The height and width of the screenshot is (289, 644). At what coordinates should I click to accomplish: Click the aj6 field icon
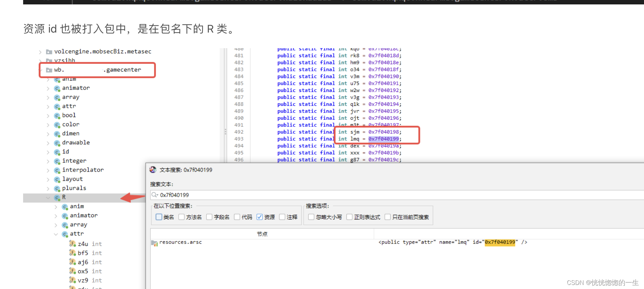(72, 262)
